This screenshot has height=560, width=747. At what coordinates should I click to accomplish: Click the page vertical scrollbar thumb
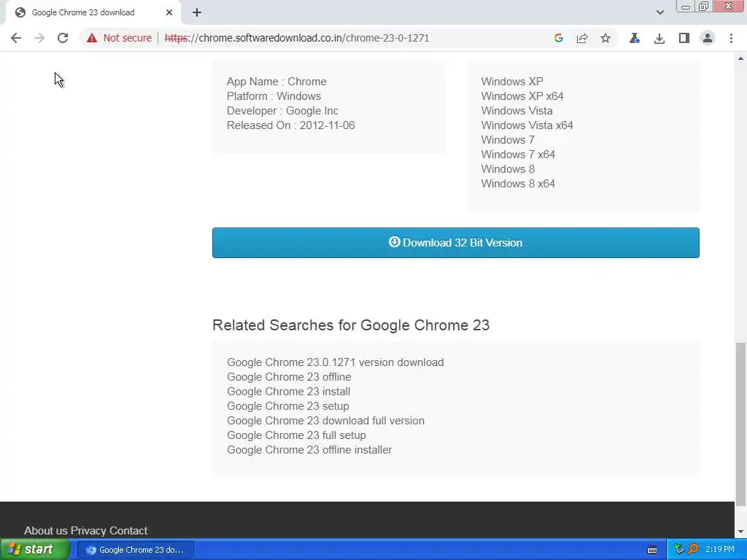pos(741,424)
